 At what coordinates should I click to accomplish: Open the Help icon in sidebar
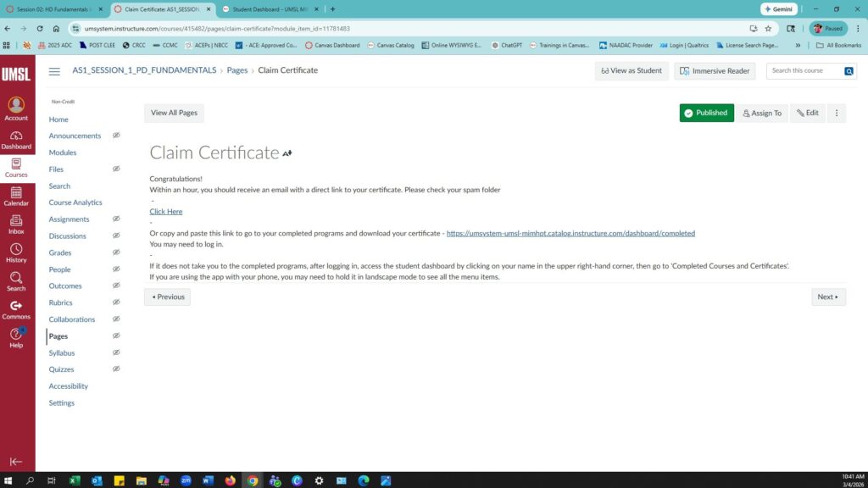point(16,338)
